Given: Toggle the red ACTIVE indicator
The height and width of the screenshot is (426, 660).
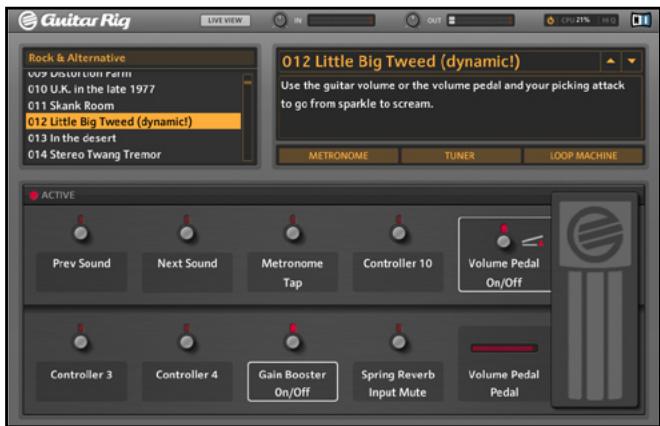Looking at the screenshot, I should tap(34, 195).
